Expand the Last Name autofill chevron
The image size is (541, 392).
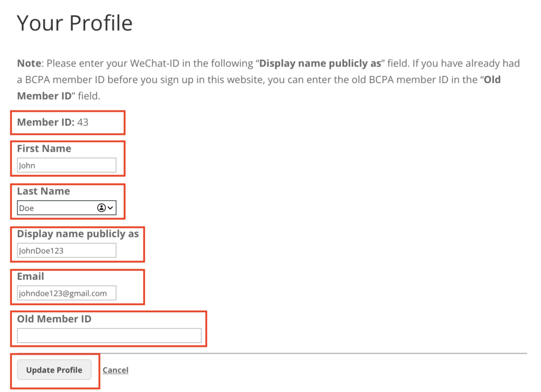tap(110, 208)
